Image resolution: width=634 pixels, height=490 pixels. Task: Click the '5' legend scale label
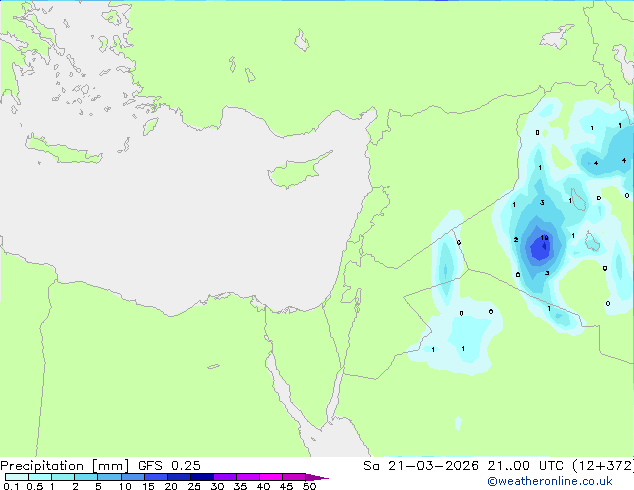click(x=98, y=486)
